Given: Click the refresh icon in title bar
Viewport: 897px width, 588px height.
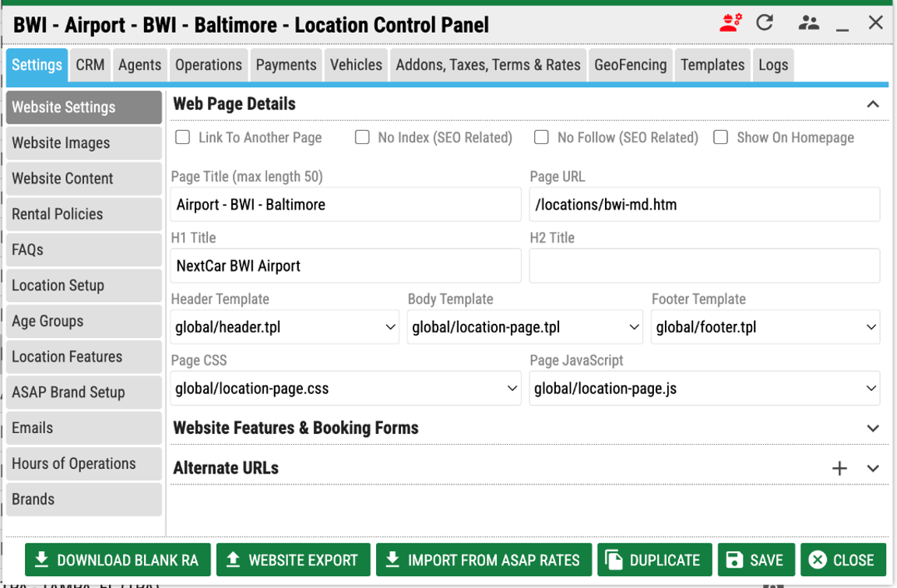Looking at the screenshot, I should pos(765,23).
